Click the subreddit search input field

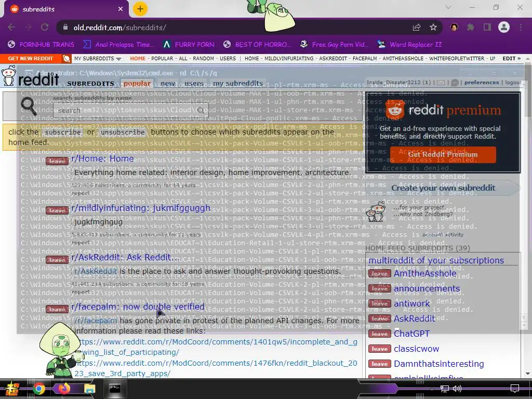[x=130, y=110]
